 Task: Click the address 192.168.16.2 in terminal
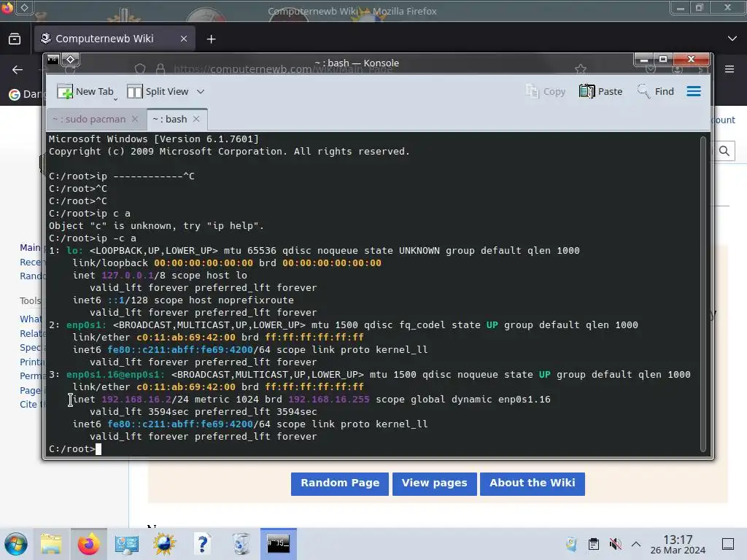point(136,400)
